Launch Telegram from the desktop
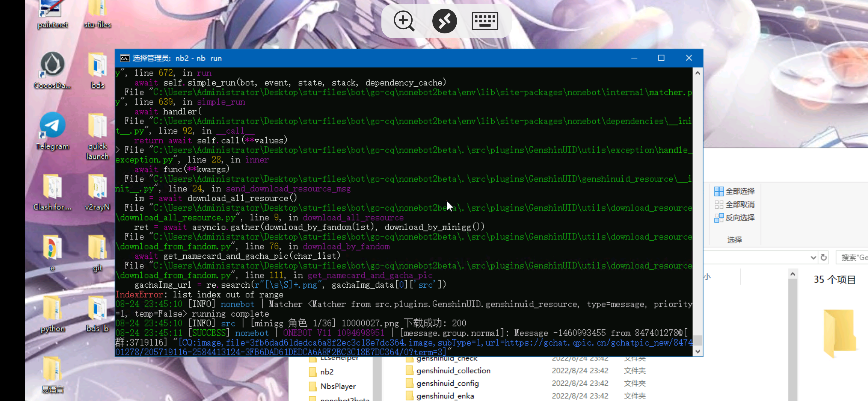Viewport: 868px width, 401px height. pos(52,131)
